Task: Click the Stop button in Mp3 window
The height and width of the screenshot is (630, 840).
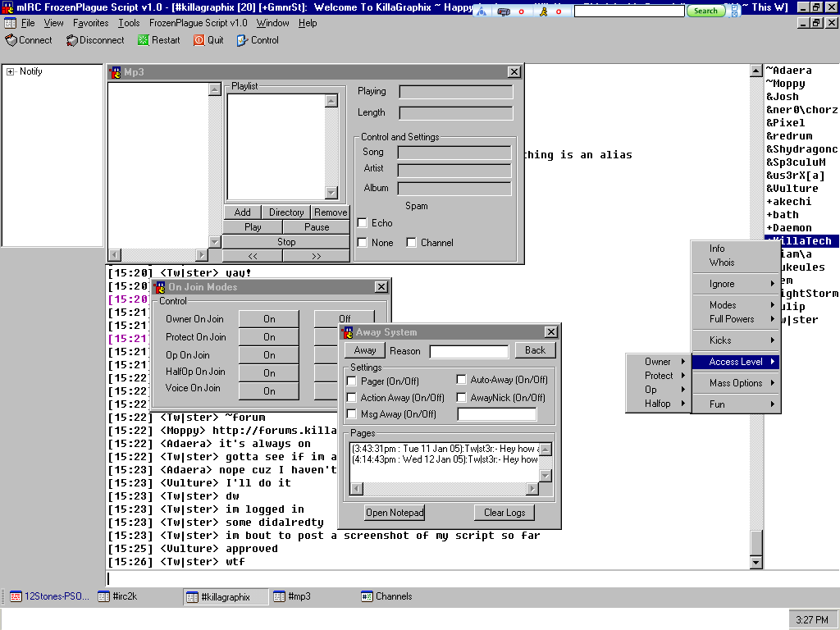Action: [x=286, y=242]
